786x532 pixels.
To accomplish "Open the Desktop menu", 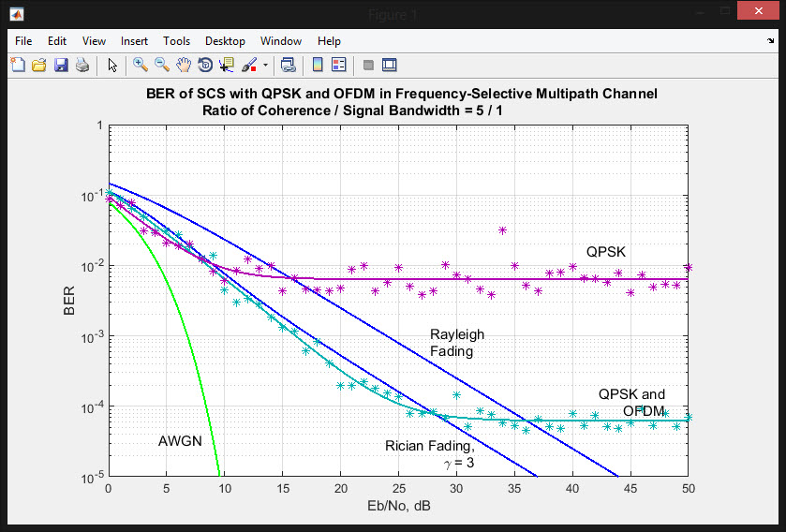I will tap(225, 41).
